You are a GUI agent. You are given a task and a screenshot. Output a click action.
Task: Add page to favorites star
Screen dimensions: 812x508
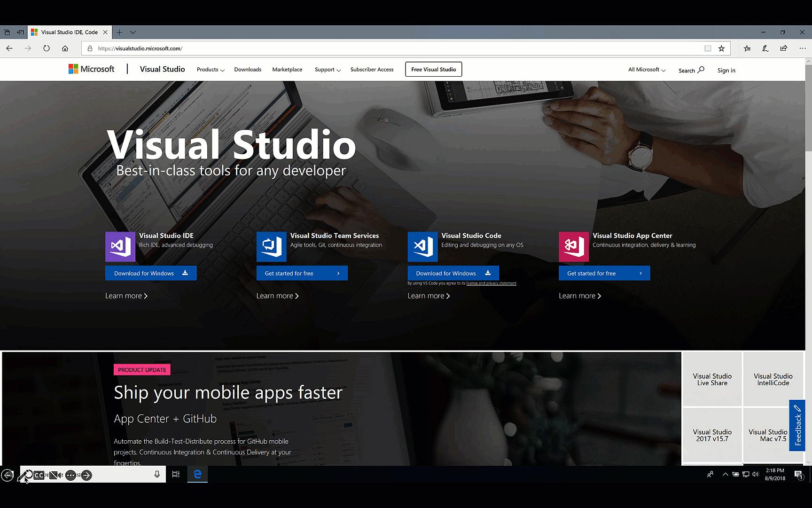[x=722, y=48]
